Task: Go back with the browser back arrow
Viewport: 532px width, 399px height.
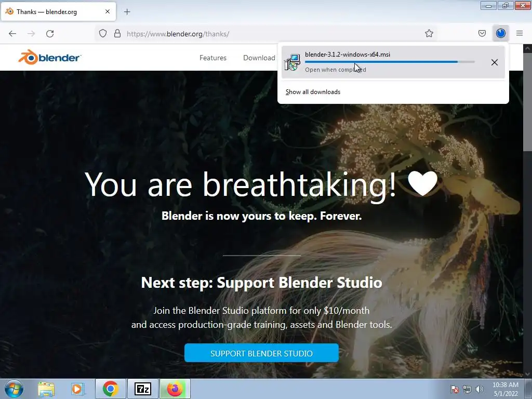Action: (12, 34)
